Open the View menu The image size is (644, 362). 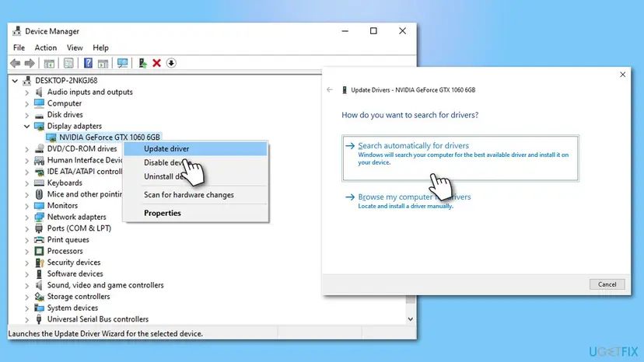[x=75, y=47]
